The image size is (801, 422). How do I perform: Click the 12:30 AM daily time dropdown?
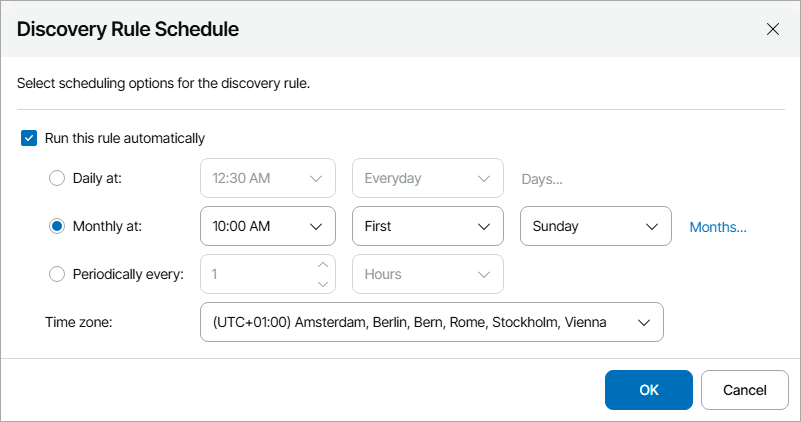click(x=267, y=179)
